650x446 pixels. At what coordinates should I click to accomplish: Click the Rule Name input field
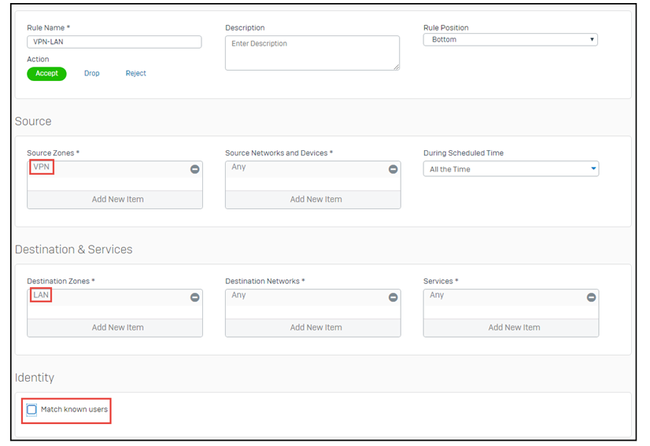click(x=114, y=42)
